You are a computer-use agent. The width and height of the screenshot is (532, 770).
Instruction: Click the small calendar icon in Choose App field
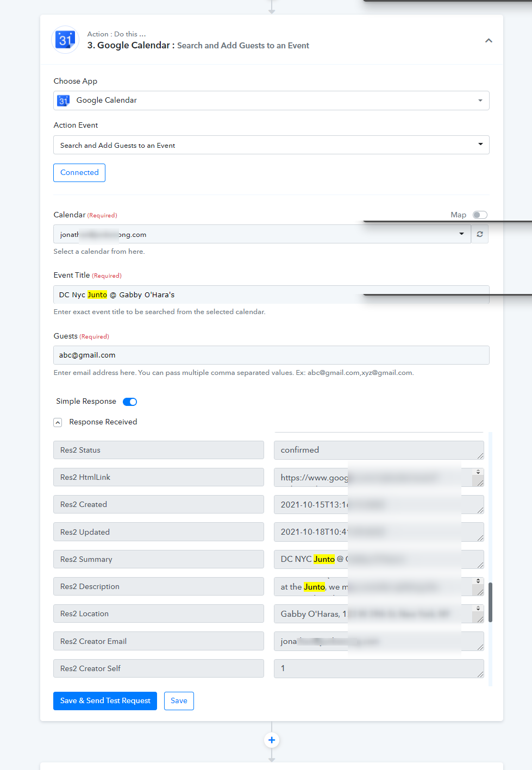point(64,101)
